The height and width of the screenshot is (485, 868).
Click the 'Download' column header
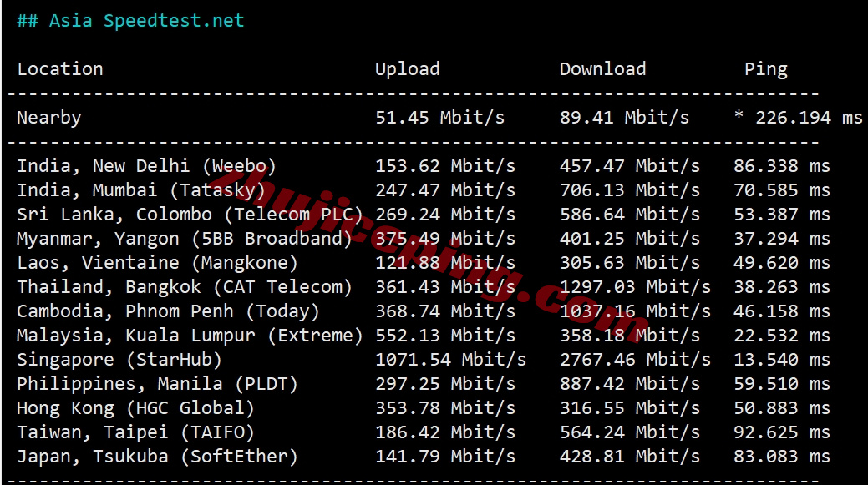pyautogui.click(x=602, y=69)
